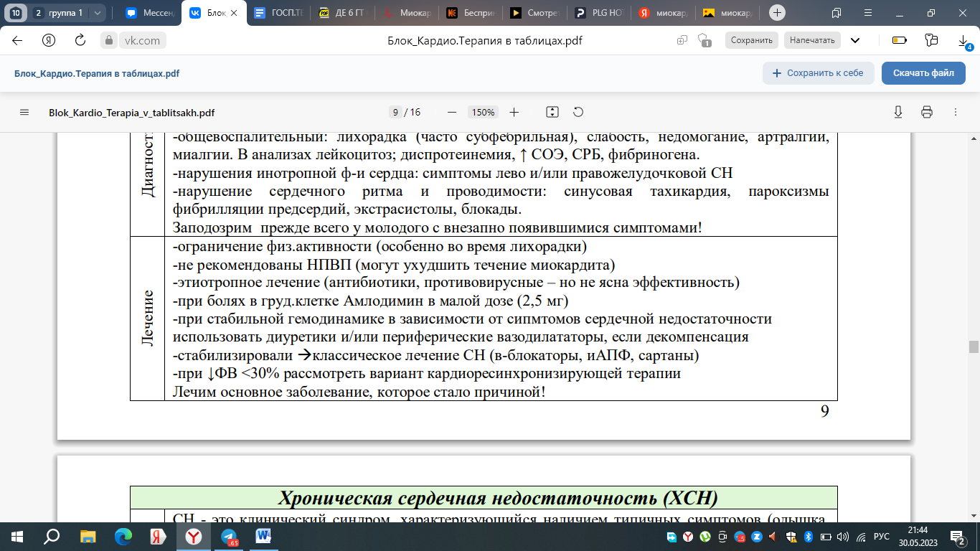Viewport: 980px width, 551px height.
Task: Rotate the PDF document
Action: 578,113
